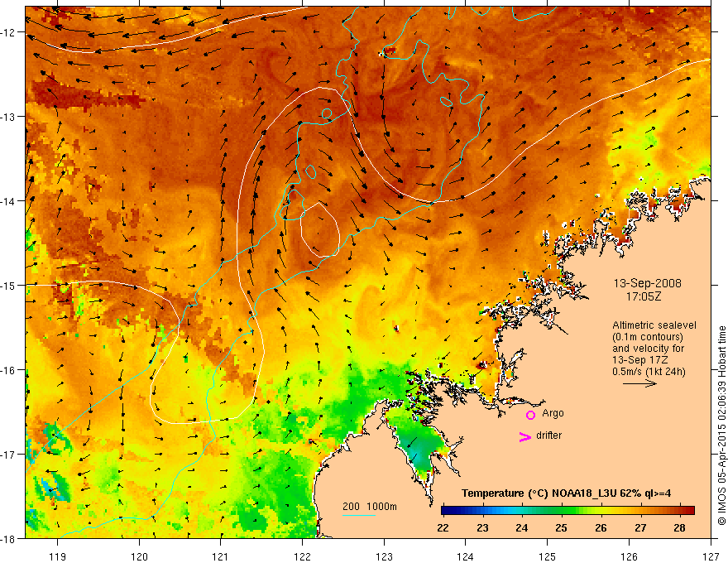This screenshot has width=728, height=563.
Task: Click longitude axis label 121
Action: pyautogui.click(x=221, y=556)
